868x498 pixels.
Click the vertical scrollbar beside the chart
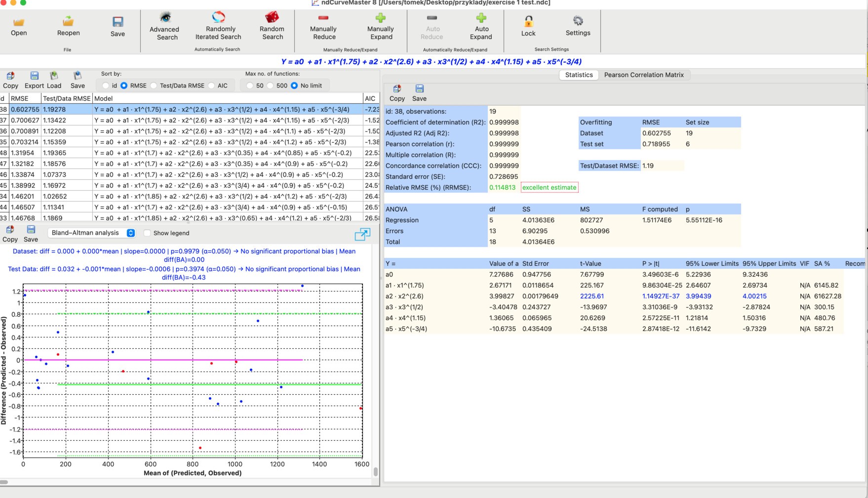click(376, 472)
